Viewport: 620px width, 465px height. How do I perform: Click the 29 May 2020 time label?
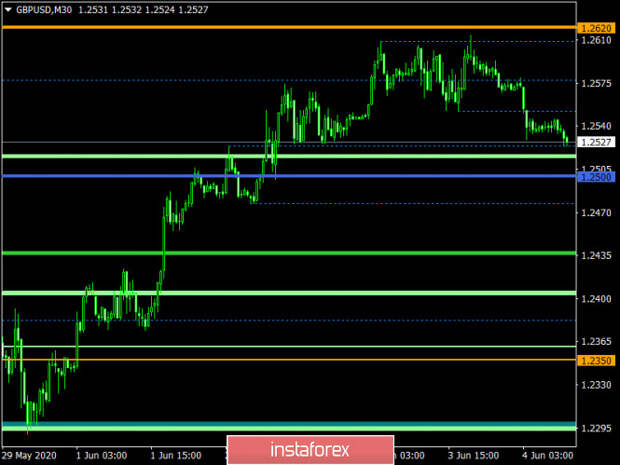click(29, 456)
